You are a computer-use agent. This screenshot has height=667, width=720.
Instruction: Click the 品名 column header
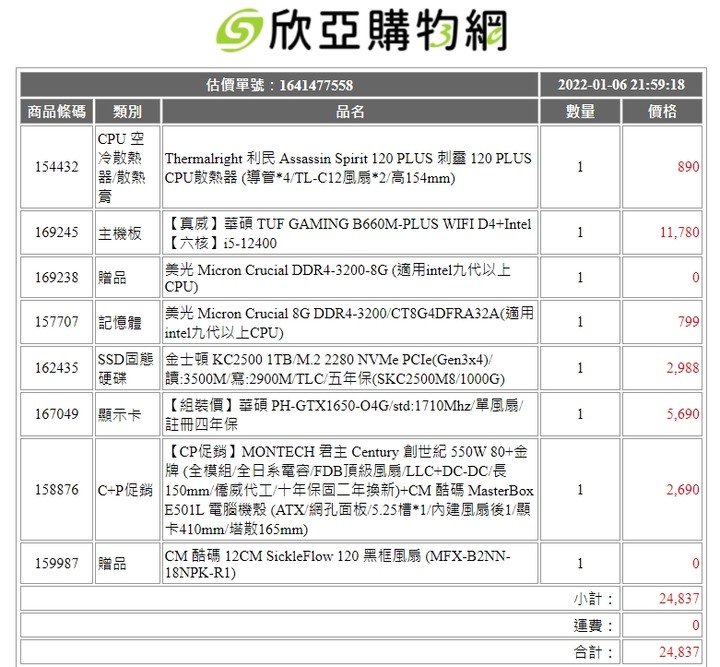350,112
